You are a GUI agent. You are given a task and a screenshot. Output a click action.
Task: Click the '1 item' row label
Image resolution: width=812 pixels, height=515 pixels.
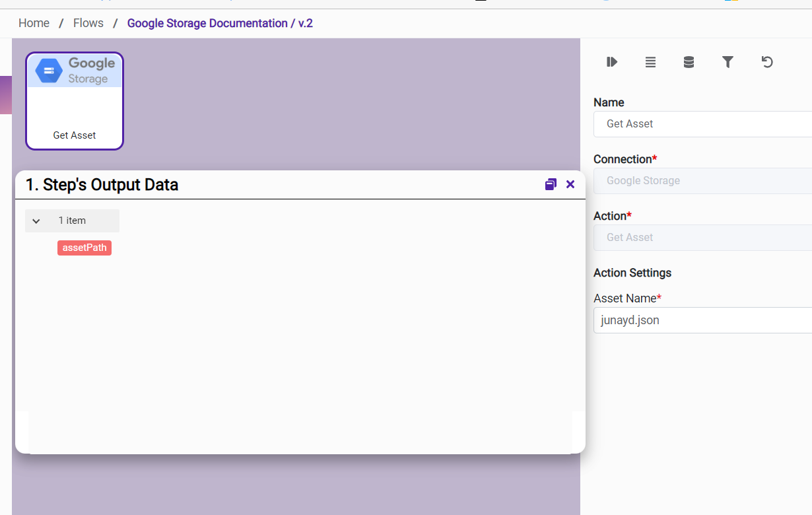72,221
